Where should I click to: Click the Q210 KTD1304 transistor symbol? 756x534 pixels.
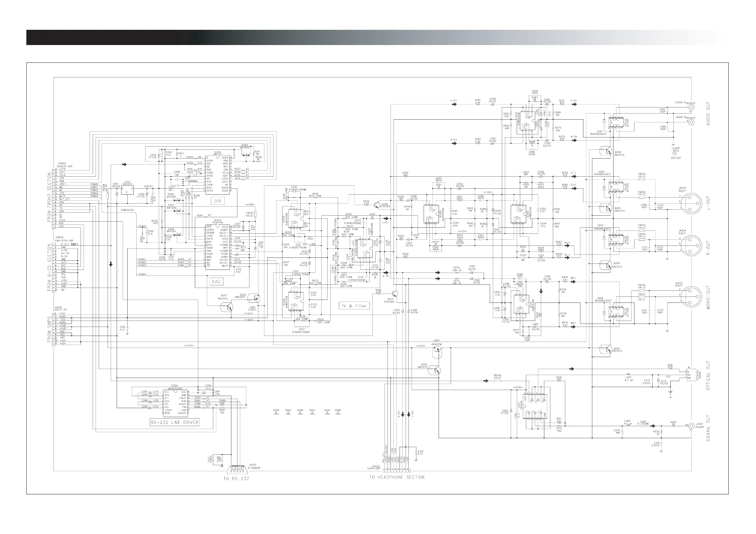click(x=395, y=294)
